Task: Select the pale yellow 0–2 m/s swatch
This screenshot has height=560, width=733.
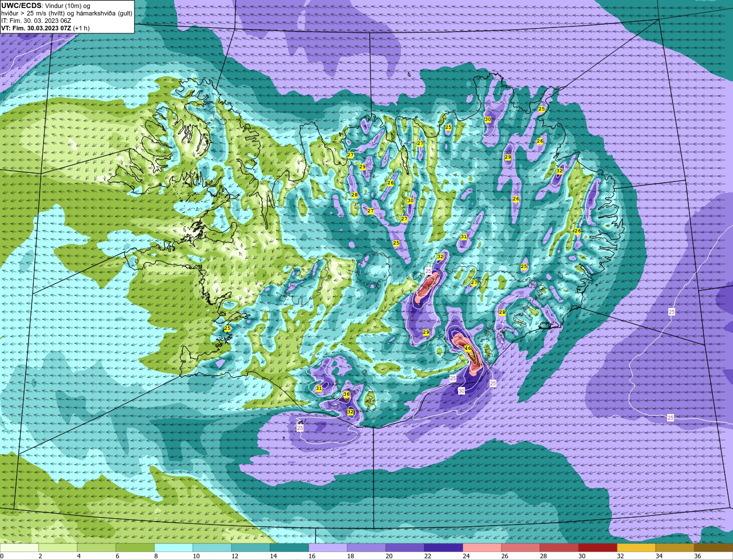Action: click(19, 547)
